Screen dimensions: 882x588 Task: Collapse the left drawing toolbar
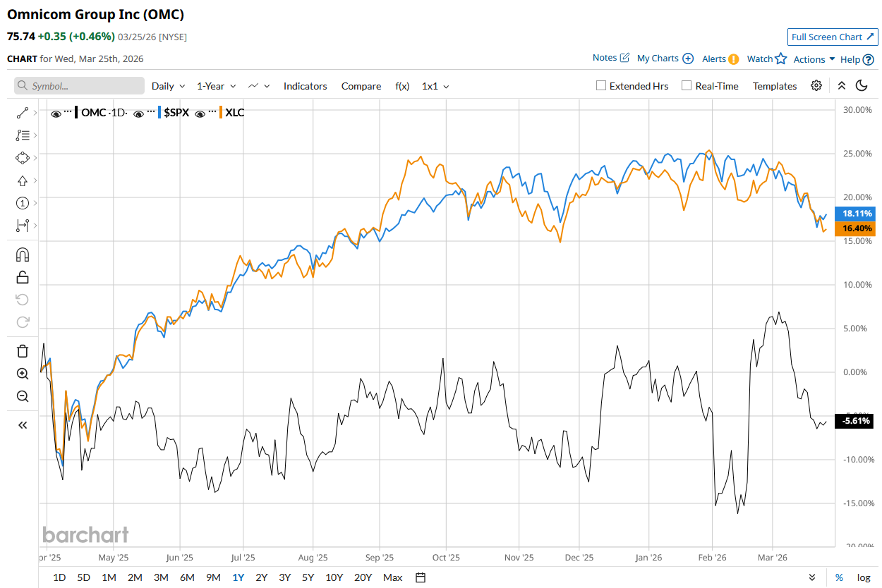(x=22, y=425)
